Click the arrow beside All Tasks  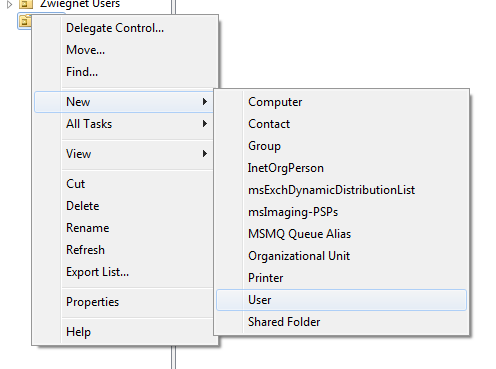205,124
